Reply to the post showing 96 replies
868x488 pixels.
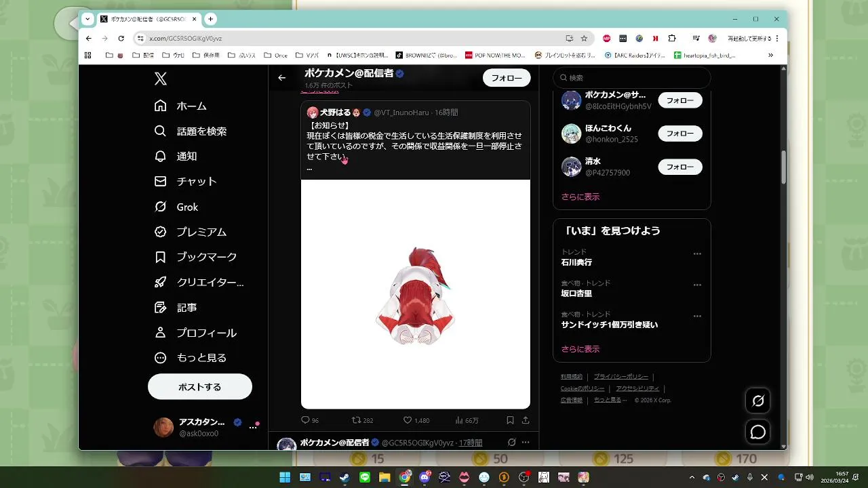pyautogui.click(x=310, y=420)
